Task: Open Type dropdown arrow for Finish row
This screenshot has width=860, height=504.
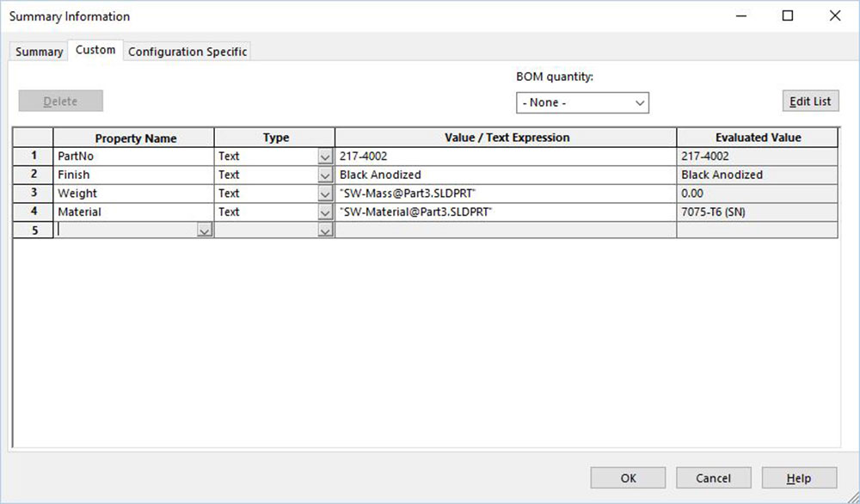Action: tap(324, 175)
